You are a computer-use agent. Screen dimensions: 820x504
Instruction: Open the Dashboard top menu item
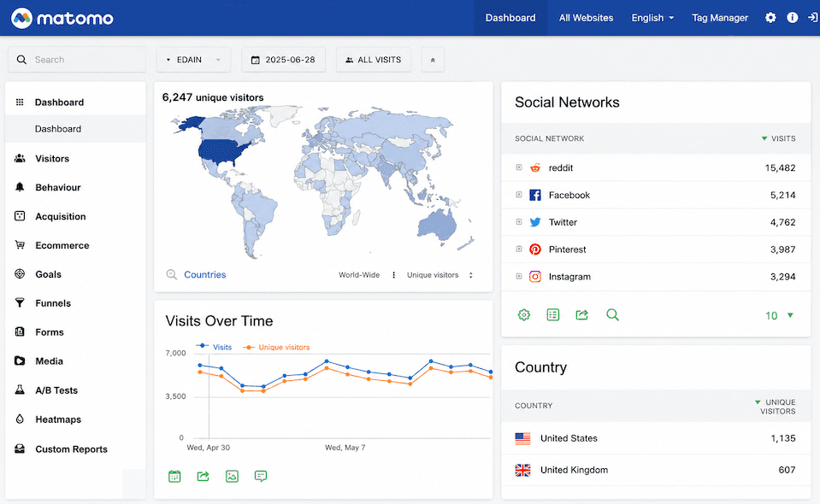click(510, 18)
